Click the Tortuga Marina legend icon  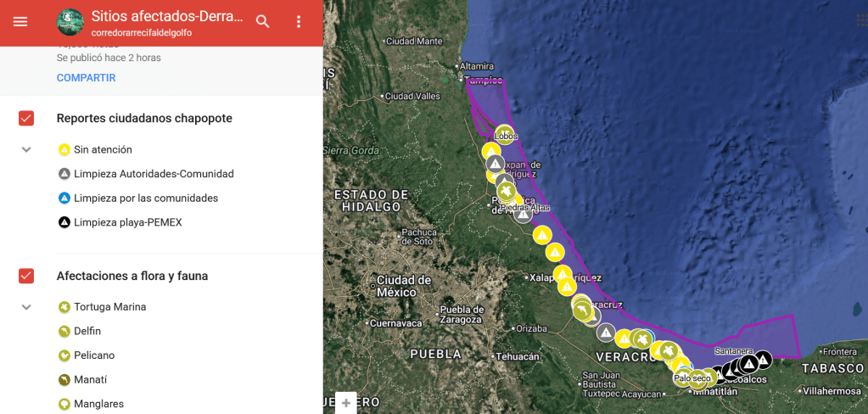[x=64, y=307]
